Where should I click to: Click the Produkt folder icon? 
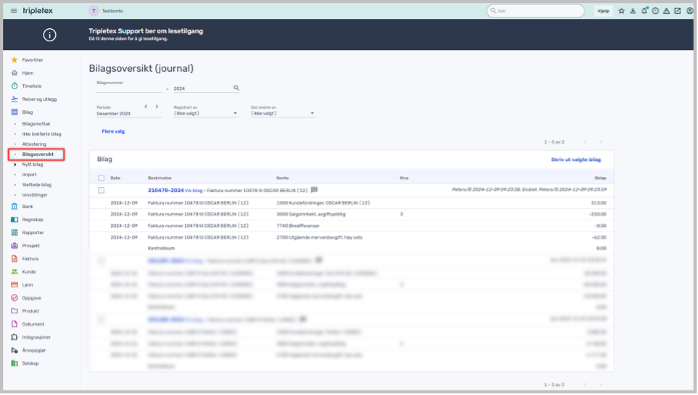tap(14, 311)
